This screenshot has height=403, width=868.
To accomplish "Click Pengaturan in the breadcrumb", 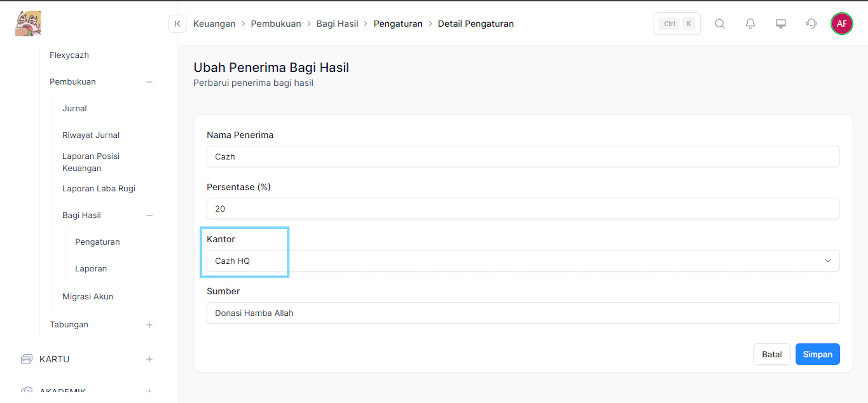I will coord(398,23).
